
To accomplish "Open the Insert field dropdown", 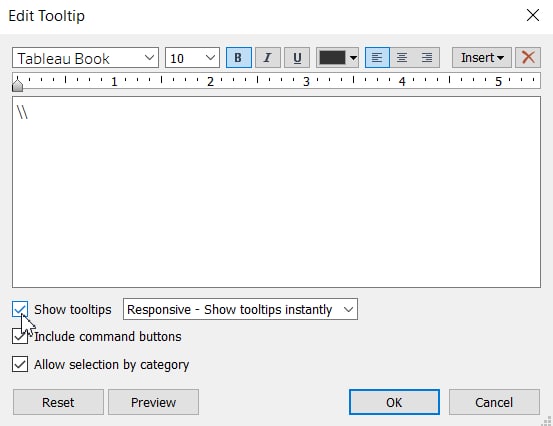I will coord(482,57).
